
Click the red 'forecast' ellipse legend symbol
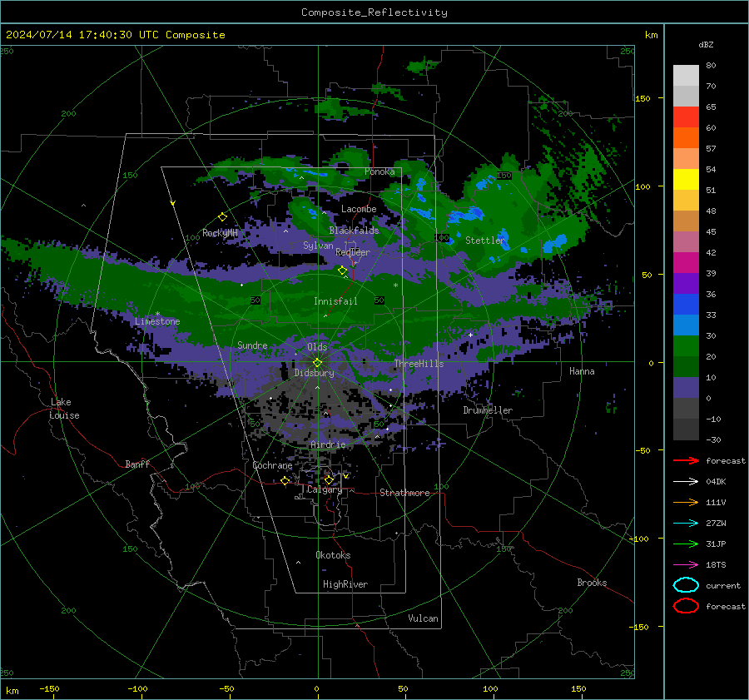[x=686, y=606]
